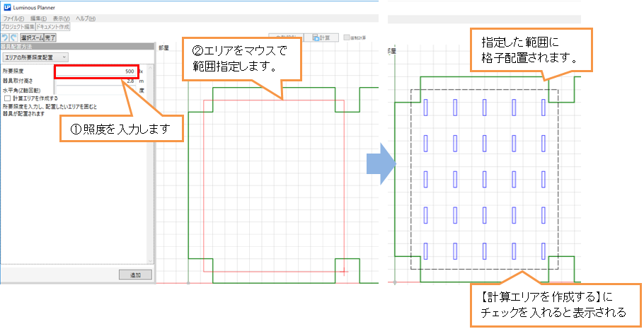This screenshot has height=329, width=644.
Task: Click the undo arrow icon
Action: click(6, 37)
